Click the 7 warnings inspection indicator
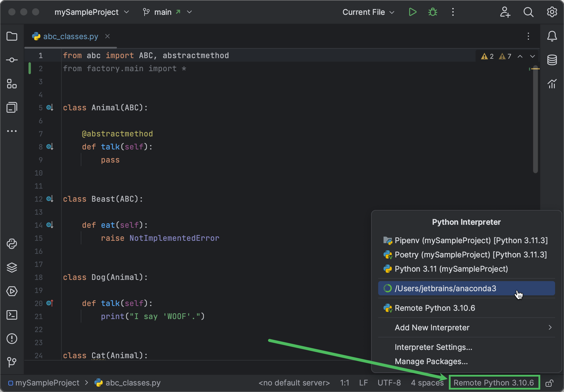Screen dimensions: 564x392 [x=505, y=56]
